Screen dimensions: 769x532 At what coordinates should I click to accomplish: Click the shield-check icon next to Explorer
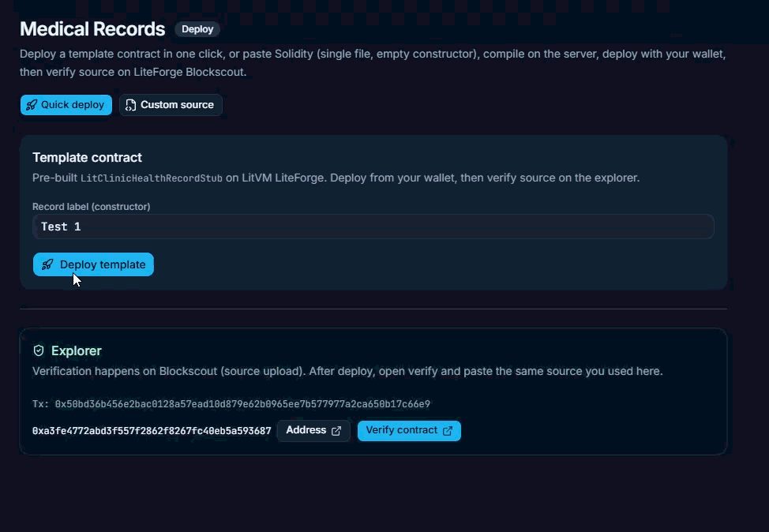(x=39, y=350)
